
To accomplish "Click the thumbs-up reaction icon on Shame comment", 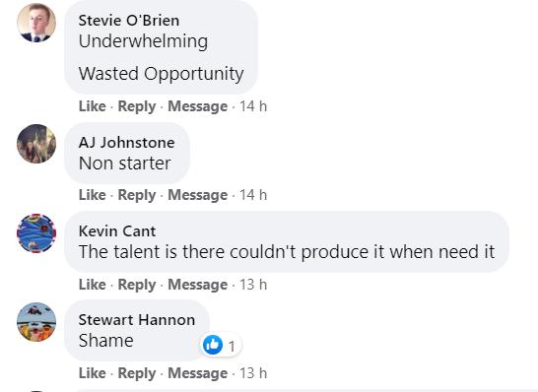I will 213,345.
